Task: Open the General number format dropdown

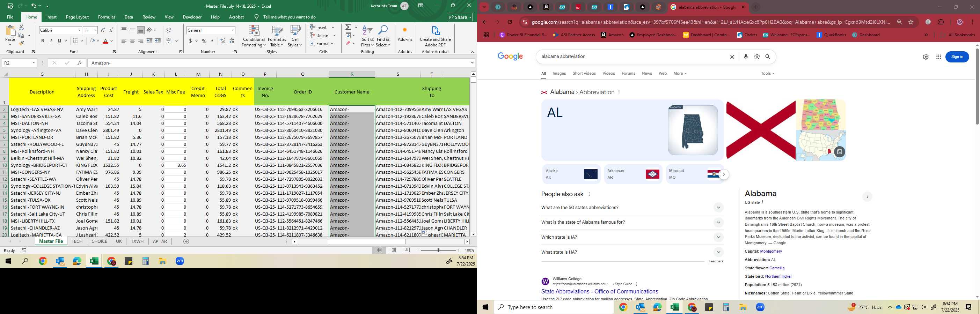Action: tap(233, 30)
